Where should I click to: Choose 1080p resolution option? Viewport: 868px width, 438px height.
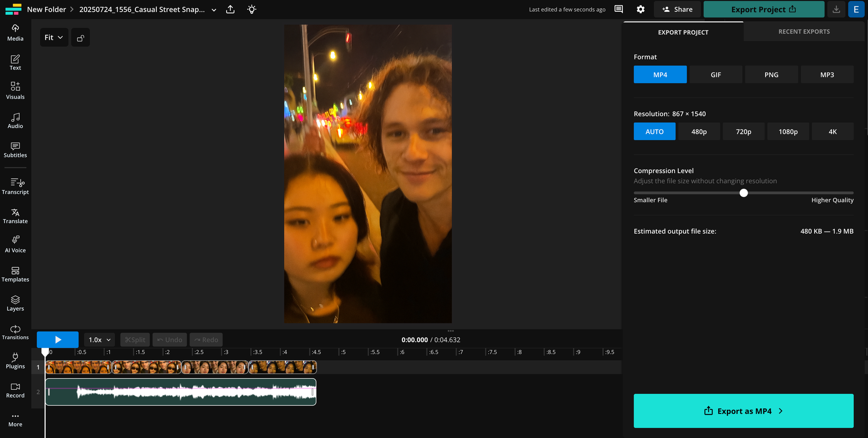pos(788,132)
